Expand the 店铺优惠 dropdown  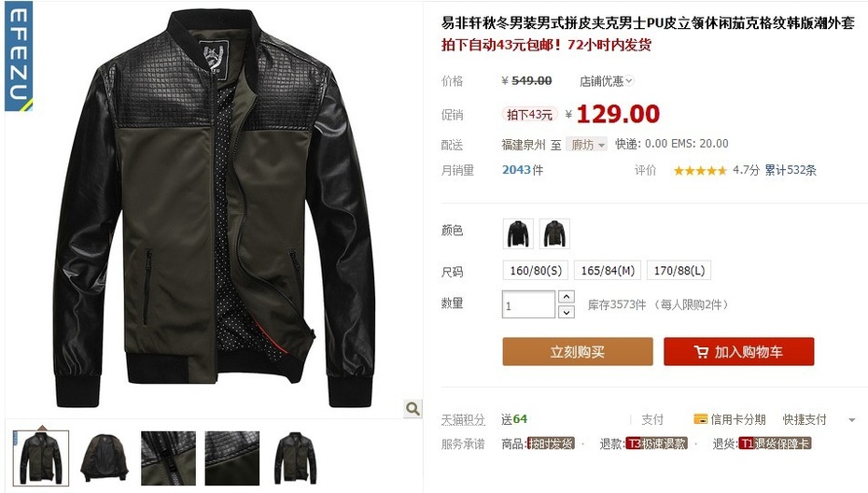606,81
